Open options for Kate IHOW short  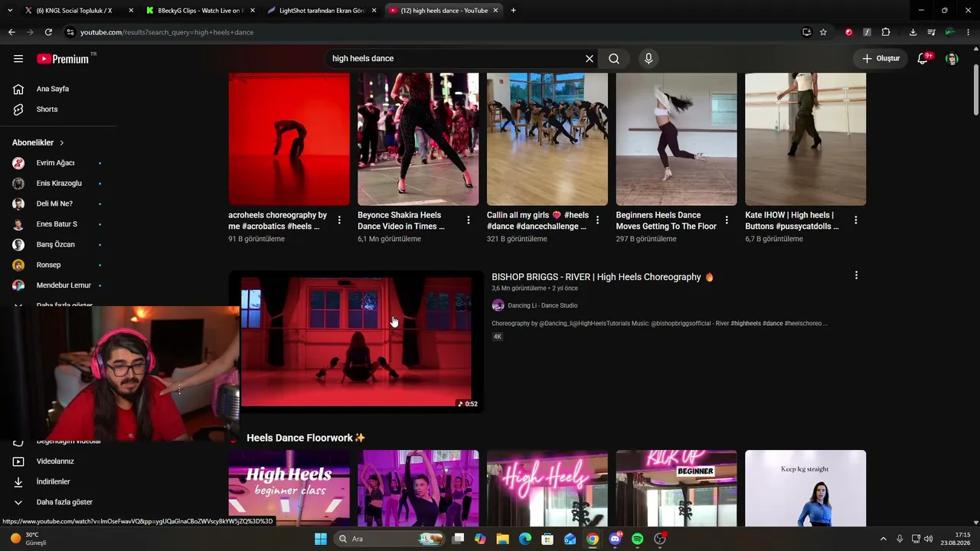[856, 220]
